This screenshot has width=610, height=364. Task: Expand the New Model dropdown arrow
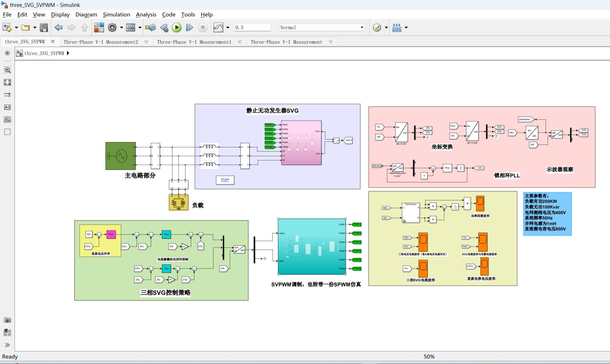point(16,28)
